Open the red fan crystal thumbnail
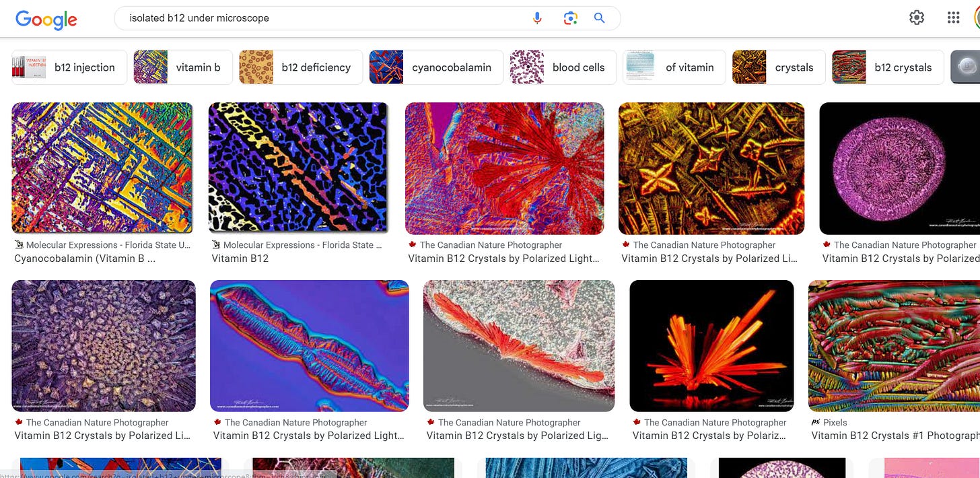The height and width of the screenshot is (478, 980). [504, 168]
